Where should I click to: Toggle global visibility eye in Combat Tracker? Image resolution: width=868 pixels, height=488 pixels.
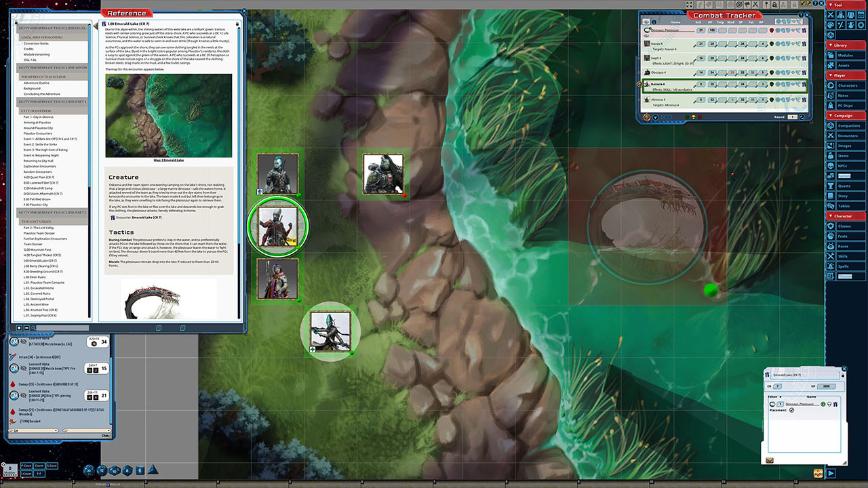645,22
